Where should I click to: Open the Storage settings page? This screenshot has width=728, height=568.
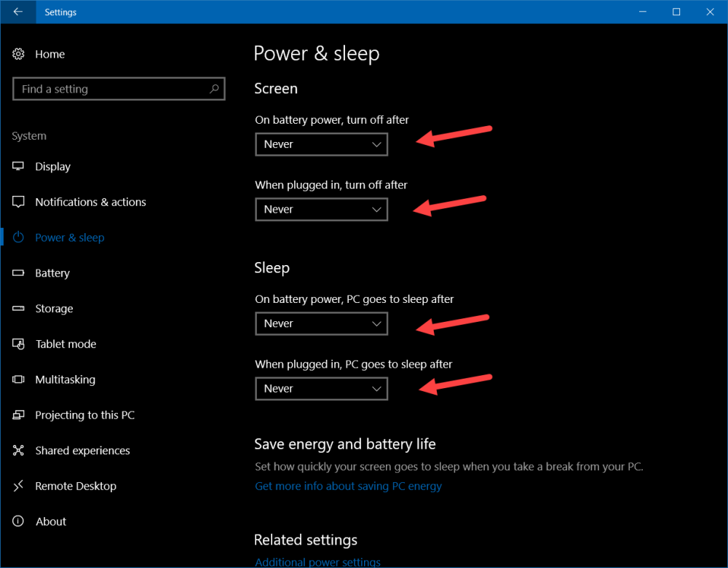pyautogui.click(x=54, y=308)
